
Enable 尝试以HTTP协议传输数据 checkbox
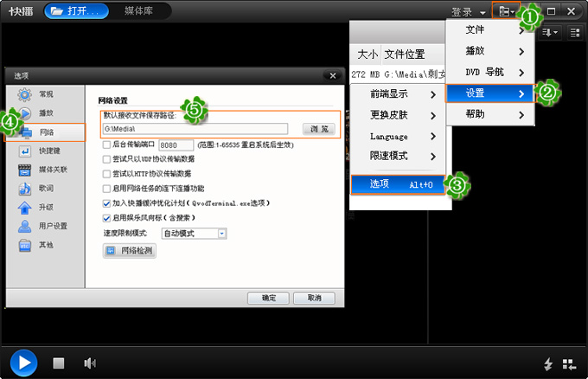point(106,174)
